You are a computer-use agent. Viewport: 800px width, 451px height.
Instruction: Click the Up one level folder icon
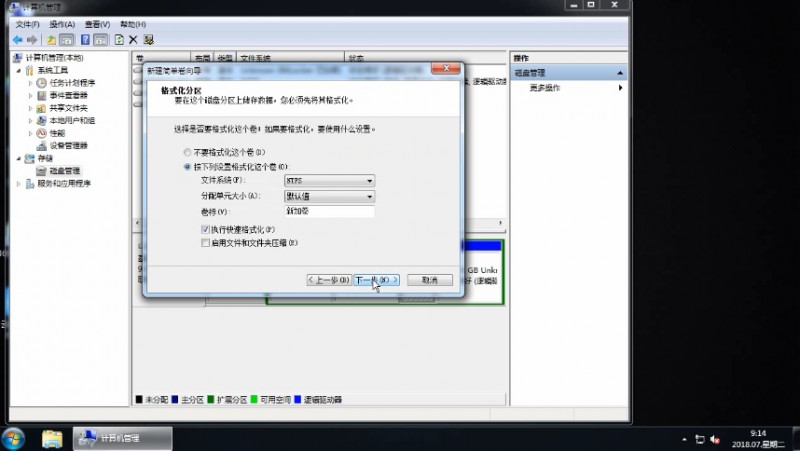52,40
